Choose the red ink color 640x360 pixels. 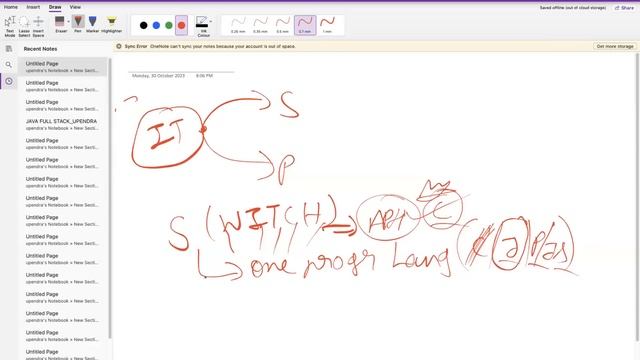click(182, 25)
